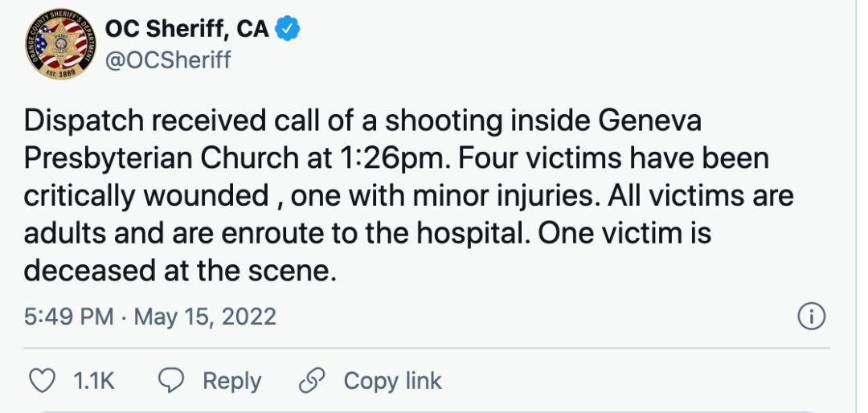
Task: Click the 1.1K like count
Action: click(x=94, y=380)
